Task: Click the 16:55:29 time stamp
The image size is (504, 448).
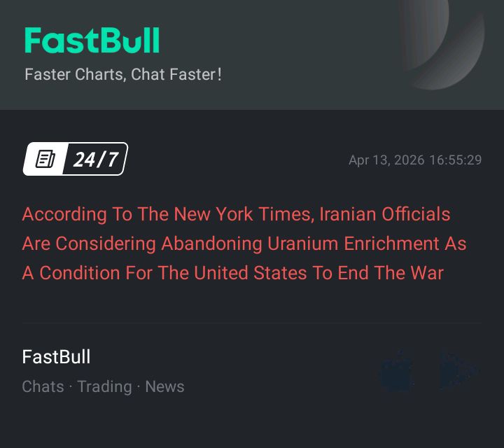Action: click(x=456, y=160)
